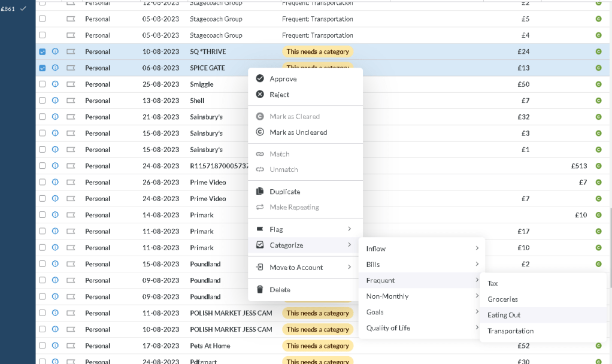
Task: Choose Eating Out category
Action: click(543, 315)
